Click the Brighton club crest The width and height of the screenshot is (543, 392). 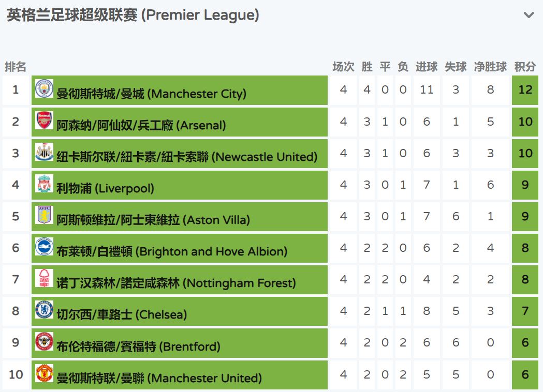click(x=44, y=247)
